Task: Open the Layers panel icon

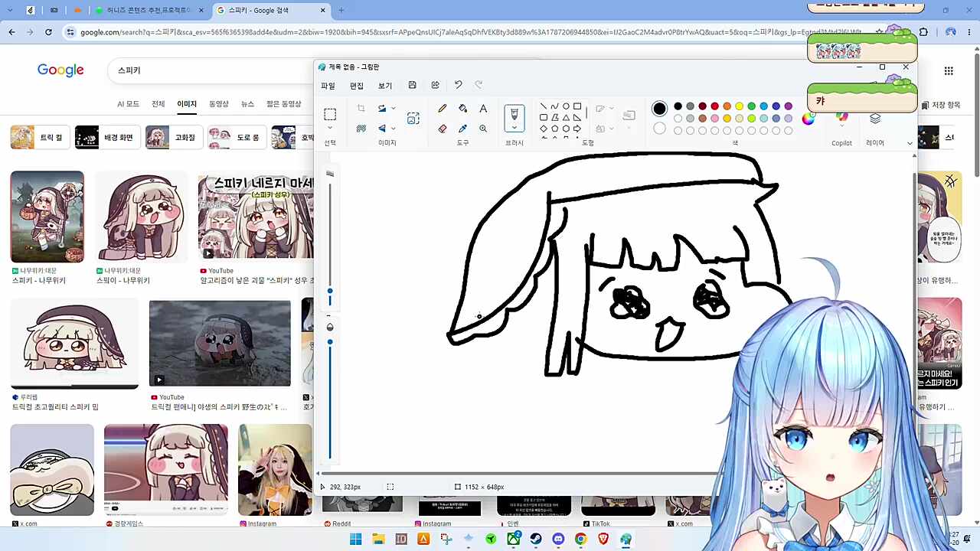Action: [875, 119]
